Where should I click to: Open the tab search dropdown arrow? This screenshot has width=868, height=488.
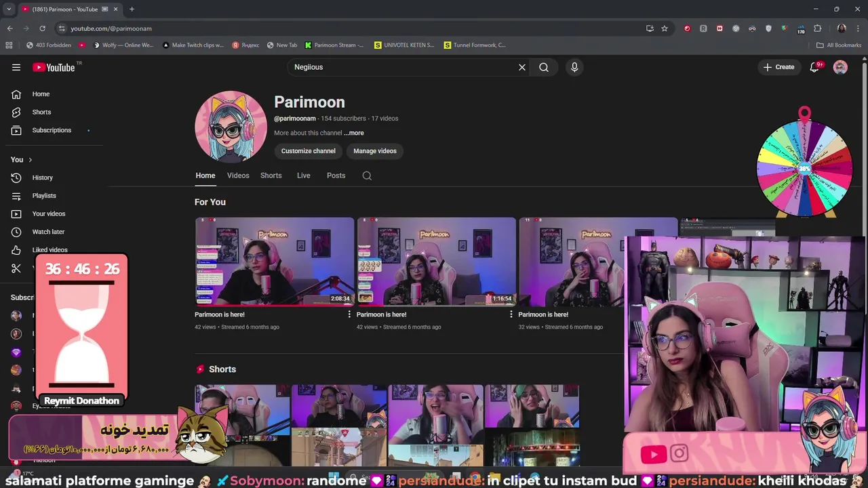[8, 9]
